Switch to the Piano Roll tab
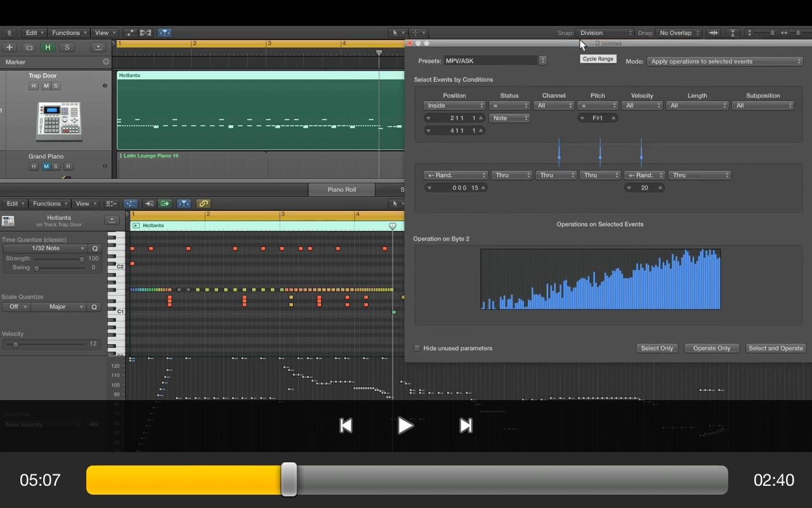This screenshot has height=508, width=812. coord(341,189)
